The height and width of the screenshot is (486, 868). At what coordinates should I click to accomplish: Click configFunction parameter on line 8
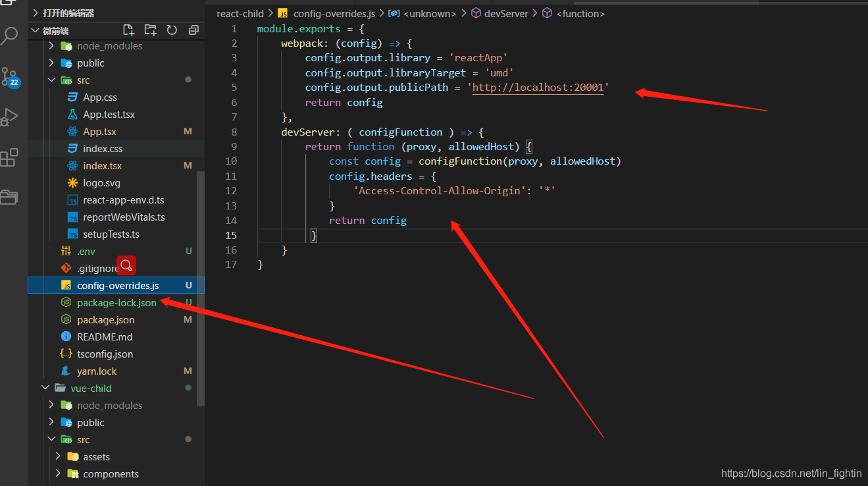401,132
